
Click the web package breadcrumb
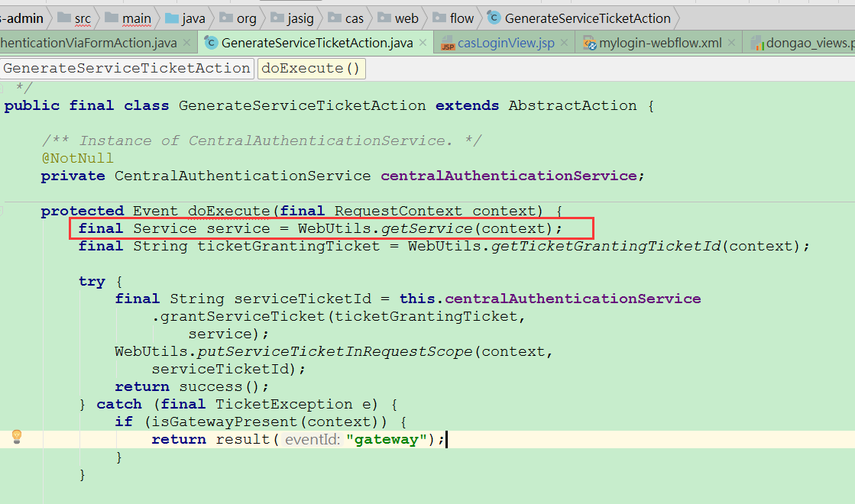tap(398, 18)
